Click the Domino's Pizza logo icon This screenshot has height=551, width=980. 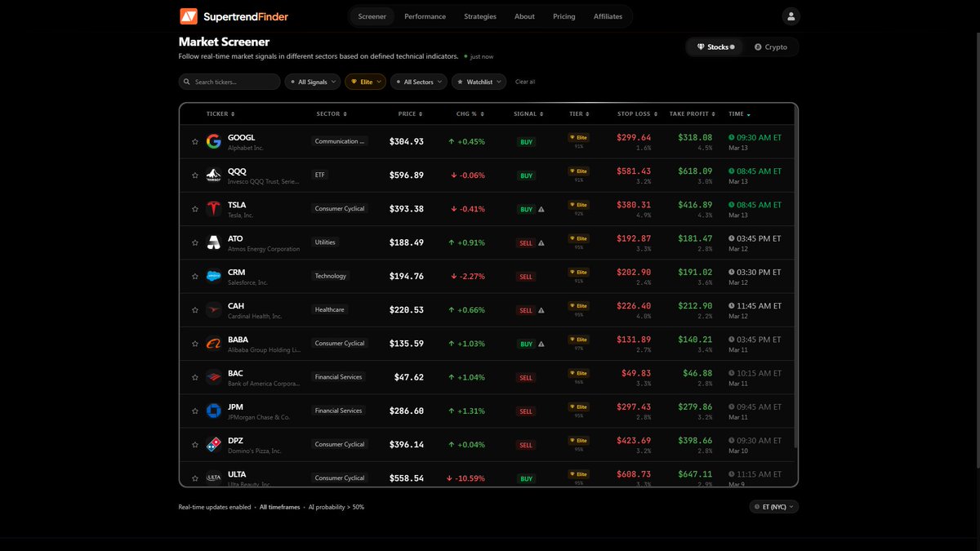(214, 444)
